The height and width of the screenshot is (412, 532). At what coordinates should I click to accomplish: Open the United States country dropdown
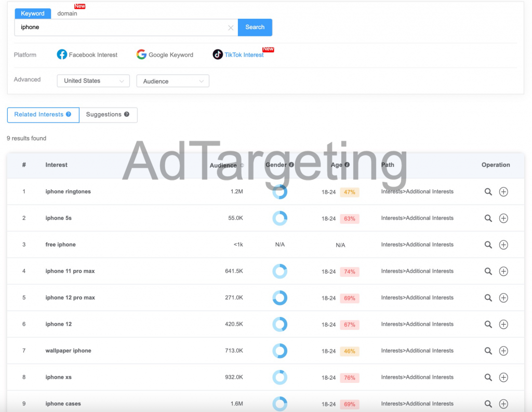(x=94, y=81)
